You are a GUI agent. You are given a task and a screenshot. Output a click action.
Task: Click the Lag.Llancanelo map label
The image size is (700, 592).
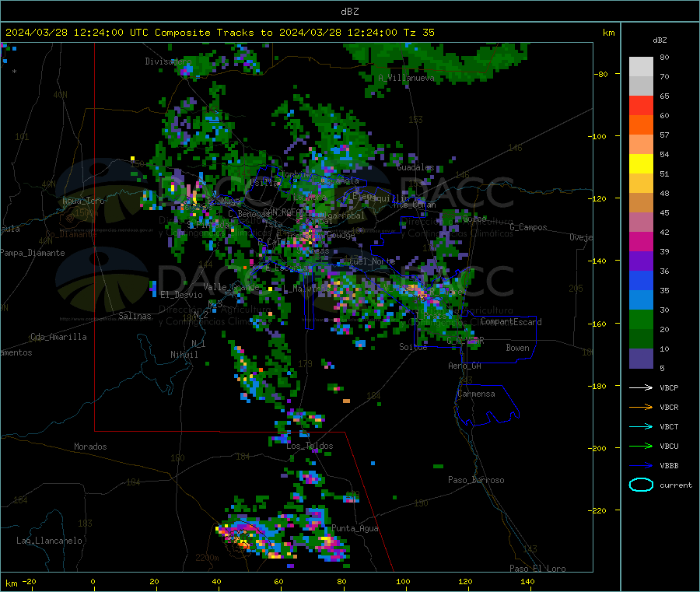[x=49, y=541]
